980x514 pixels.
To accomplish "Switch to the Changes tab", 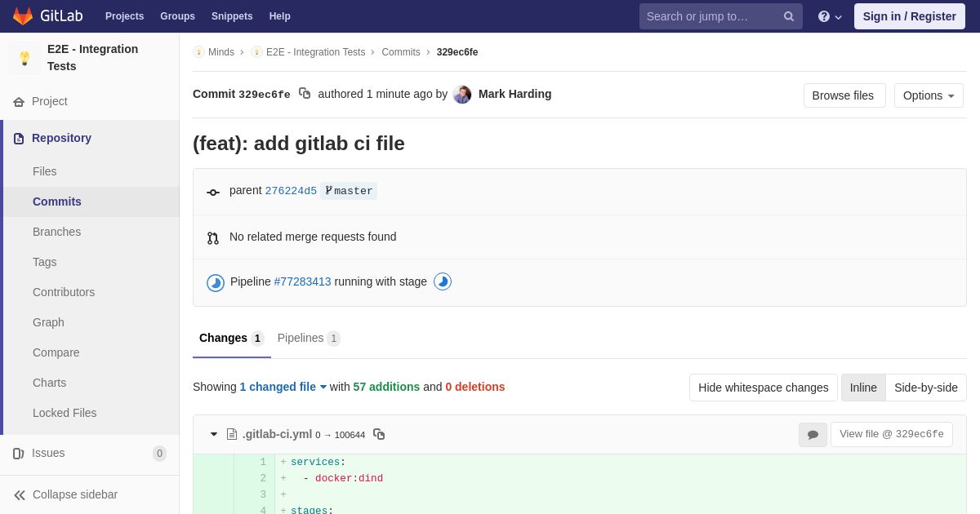I will point(232,339).
